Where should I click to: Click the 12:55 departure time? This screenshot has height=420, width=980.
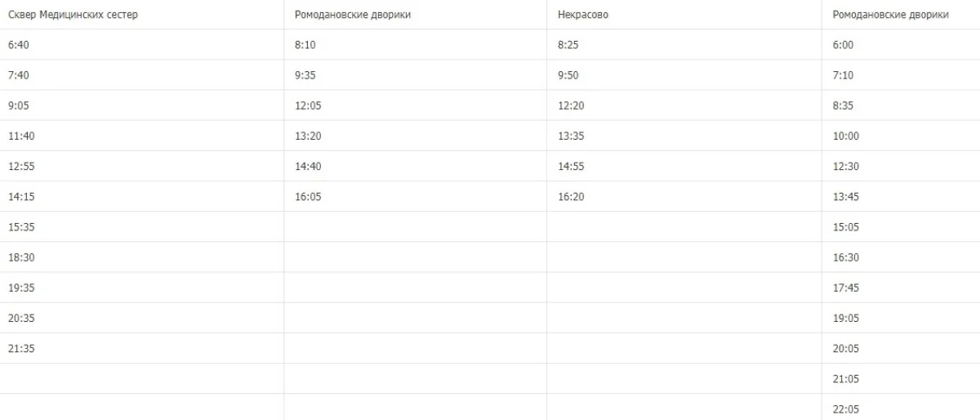tap(21, 166)
